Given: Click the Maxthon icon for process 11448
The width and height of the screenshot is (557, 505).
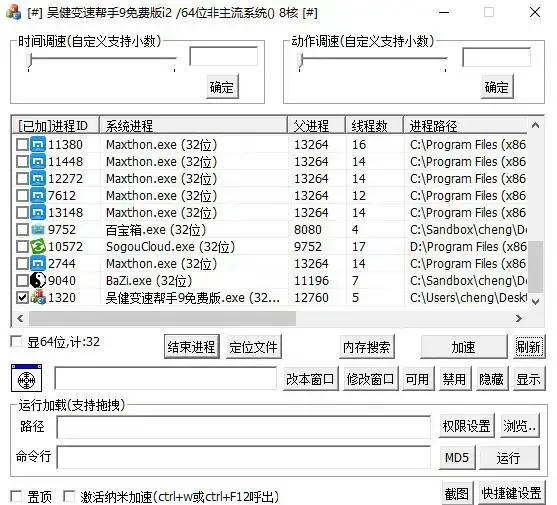Looking at the screenshot, I should click(x=38, y=162).
